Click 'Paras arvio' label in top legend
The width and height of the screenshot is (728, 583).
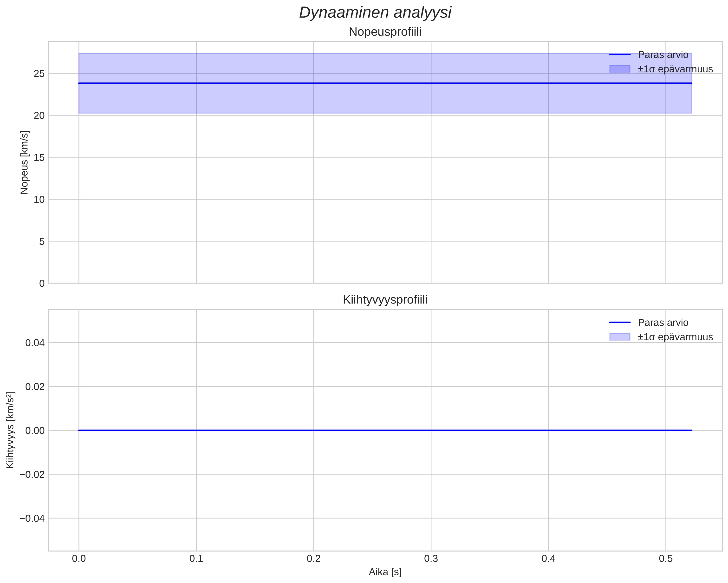(663, 55)
